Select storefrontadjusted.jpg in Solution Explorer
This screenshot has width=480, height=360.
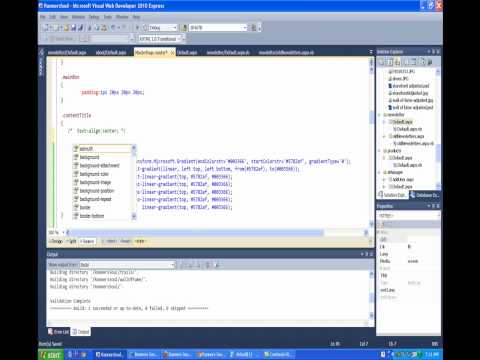(x=409, y=93)
